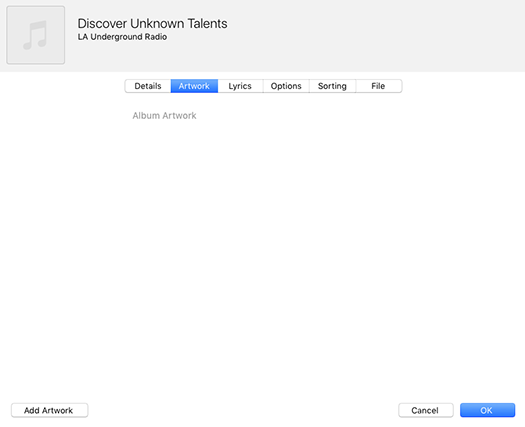Click blank space between Add Artwork and Cancel
The image size is (525, 427).
point(243,410)
